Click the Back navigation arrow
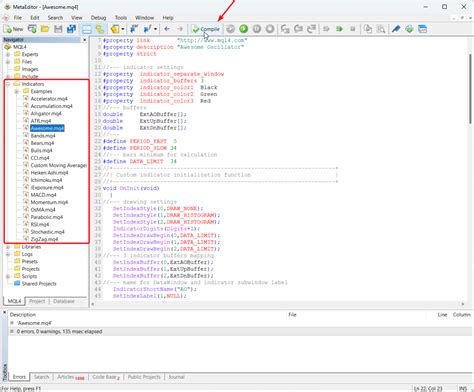474x392 pixels. click(x=167, y=29)
